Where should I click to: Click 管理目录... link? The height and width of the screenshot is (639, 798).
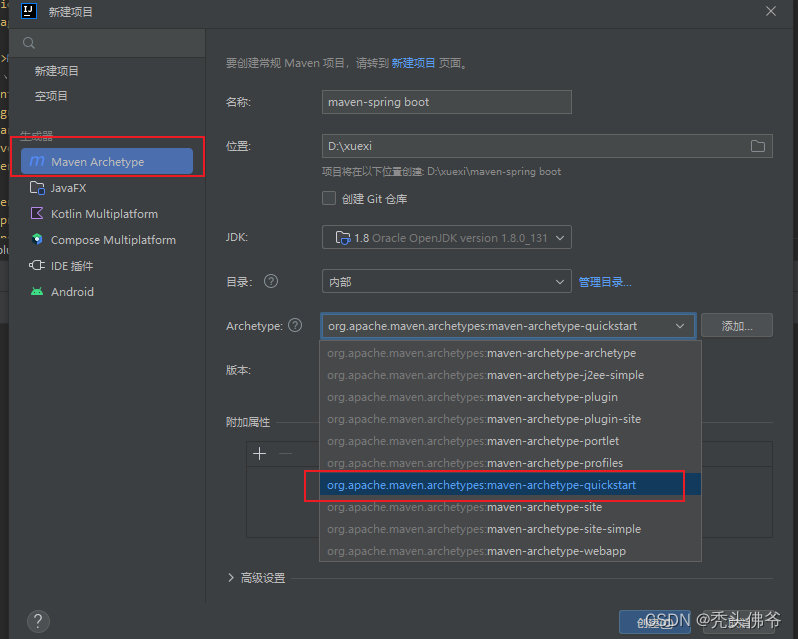tap(605, 282)
